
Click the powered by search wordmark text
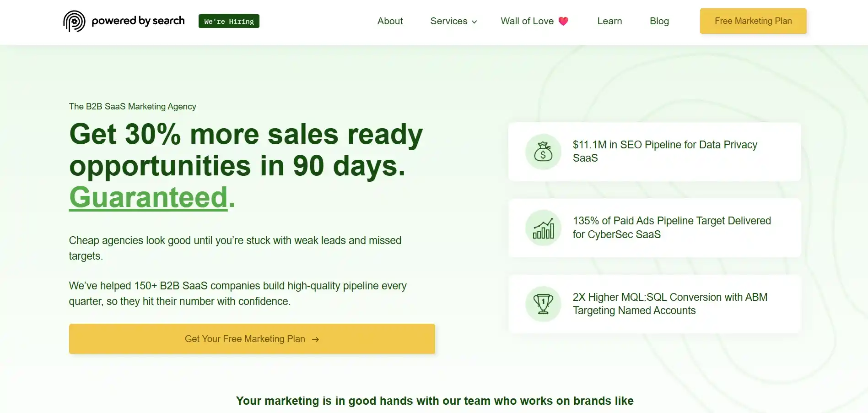point(138,21)
